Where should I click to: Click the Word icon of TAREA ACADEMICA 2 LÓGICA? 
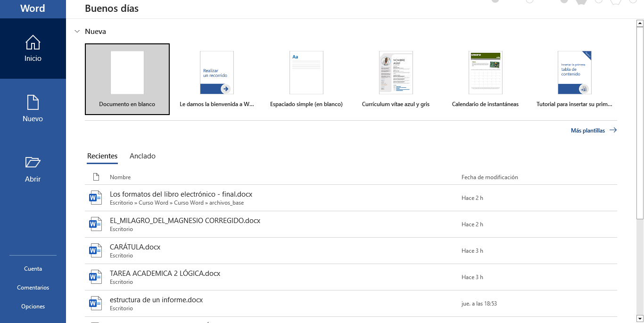[x=96, y=277]
